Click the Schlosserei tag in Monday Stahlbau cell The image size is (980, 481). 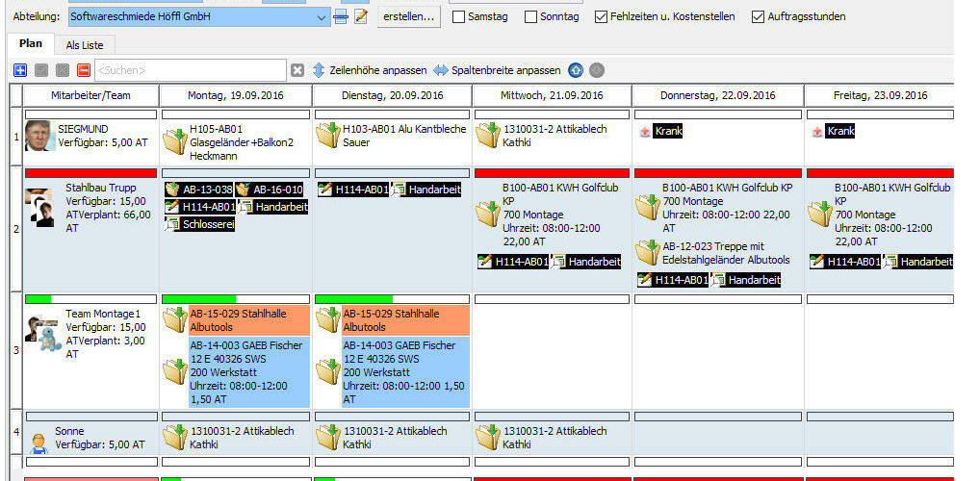[200, 225]
